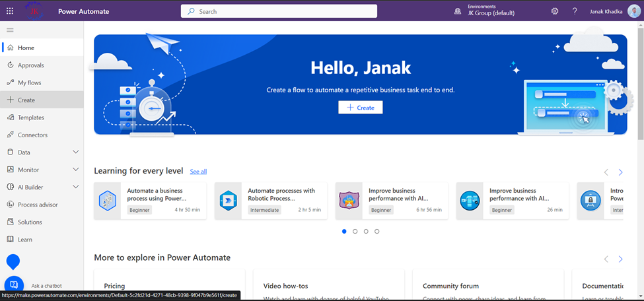
Task: Go to next Learning for every level cards
Action: click(621, 172)
